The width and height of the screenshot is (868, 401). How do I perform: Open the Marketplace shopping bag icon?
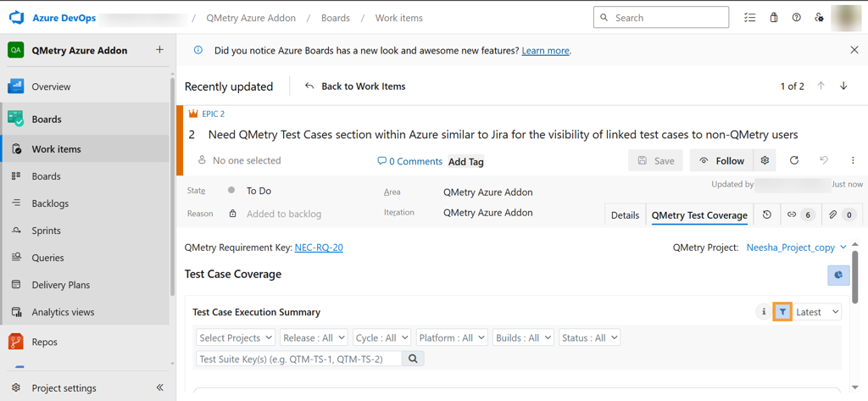774,18
